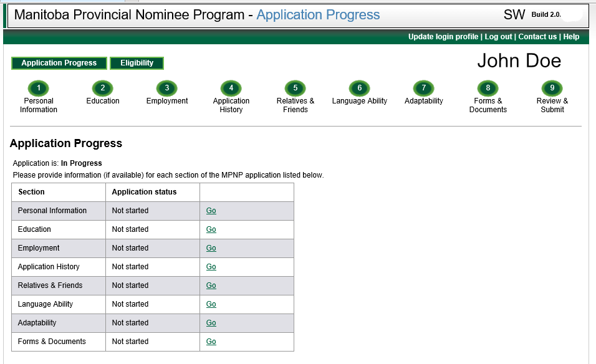Click step 2 Education circle icon
The image size is (596, 364).
(x=103, y=88)
